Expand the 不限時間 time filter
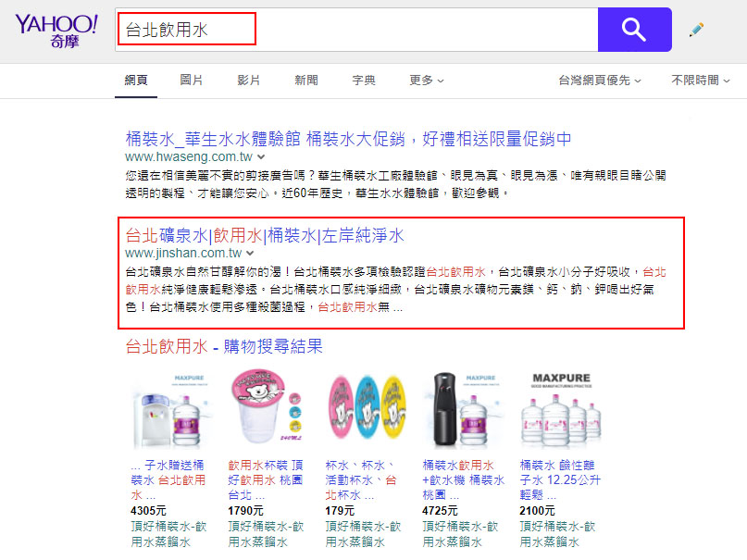The width and height of the screenshot is (747, 560). [701, 80]
